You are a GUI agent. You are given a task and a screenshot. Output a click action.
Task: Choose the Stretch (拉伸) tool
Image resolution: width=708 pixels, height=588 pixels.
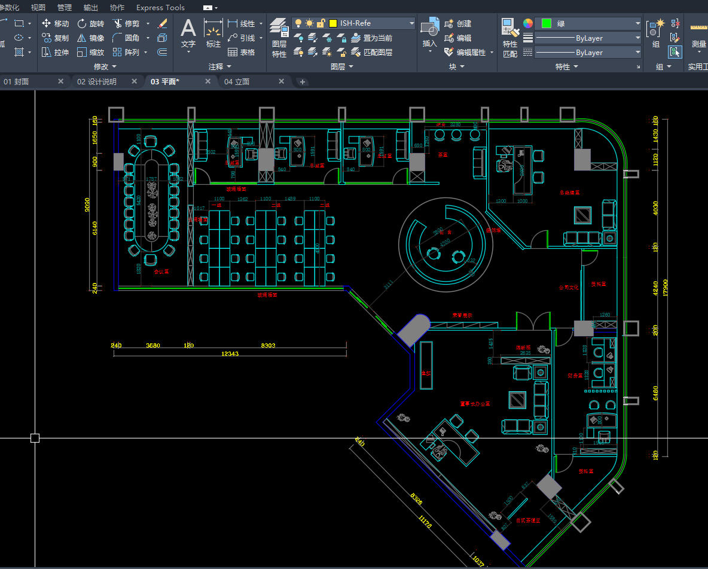[55, 52]
